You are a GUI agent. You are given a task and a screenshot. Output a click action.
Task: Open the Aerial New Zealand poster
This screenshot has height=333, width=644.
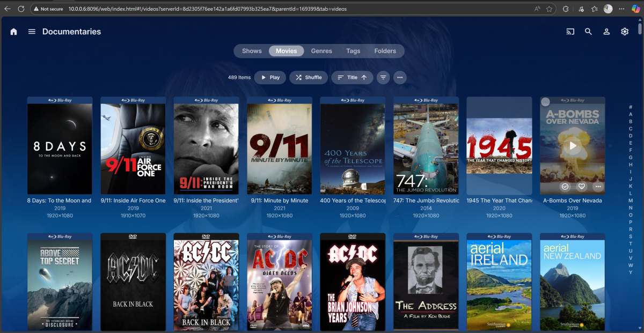click(573, 282)
